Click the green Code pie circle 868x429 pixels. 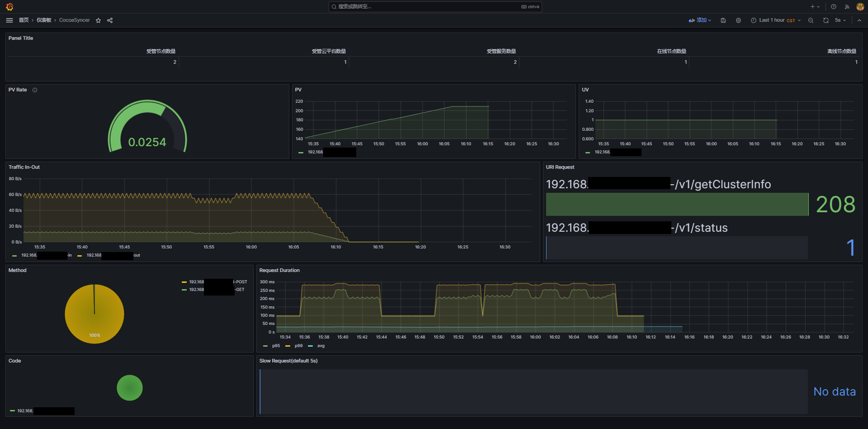click(130, 388)
